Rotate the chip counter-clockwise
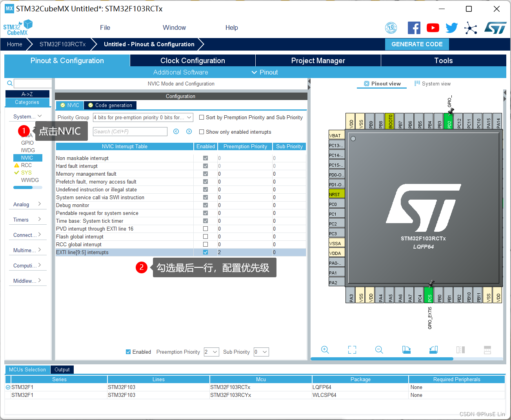Viewport: 511px width, 420px height. (x=433, y=350)
